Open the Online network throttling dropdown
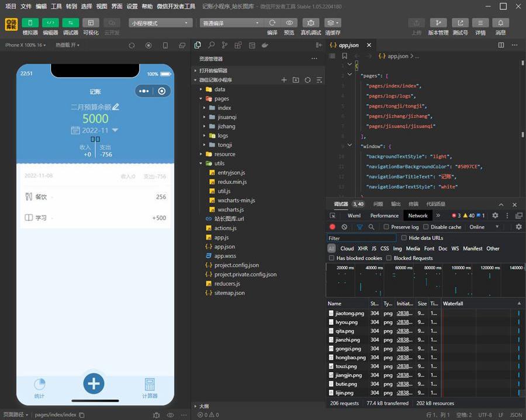 pos(484,227)
